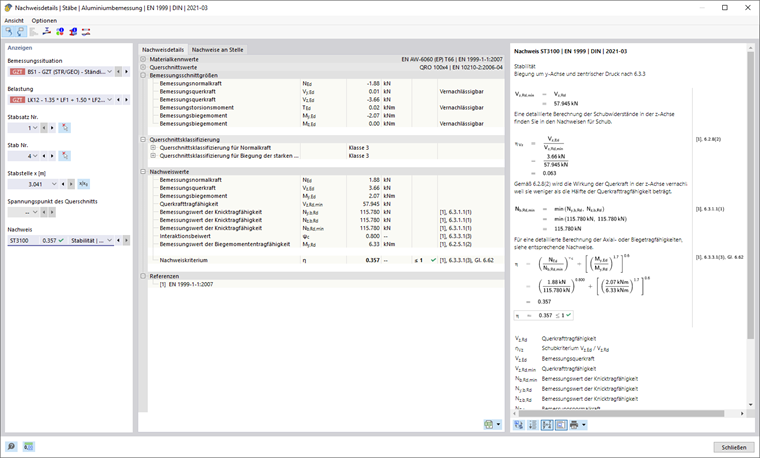
Task: Expand the Querschnittswerte section
Action: click(143, 67)
